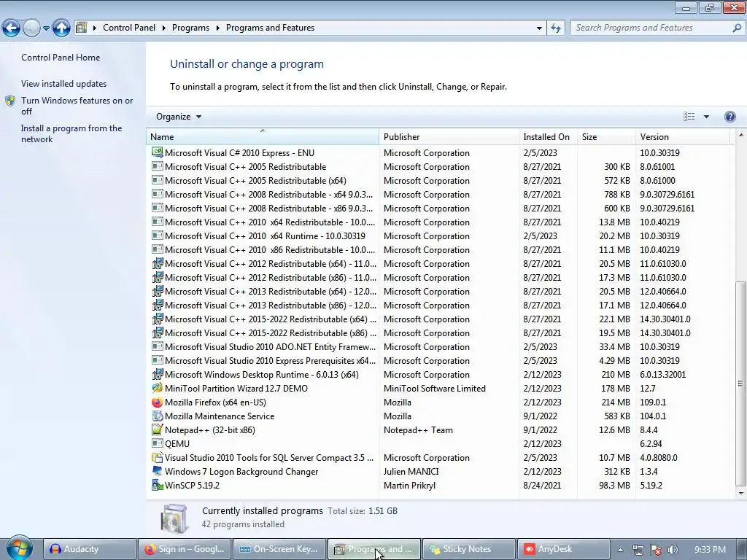This screenshot has width=747, height=560.
Task: Select Microsoft Visual C++ 2005 Redistributable (x64)
Action: (438, 181)
